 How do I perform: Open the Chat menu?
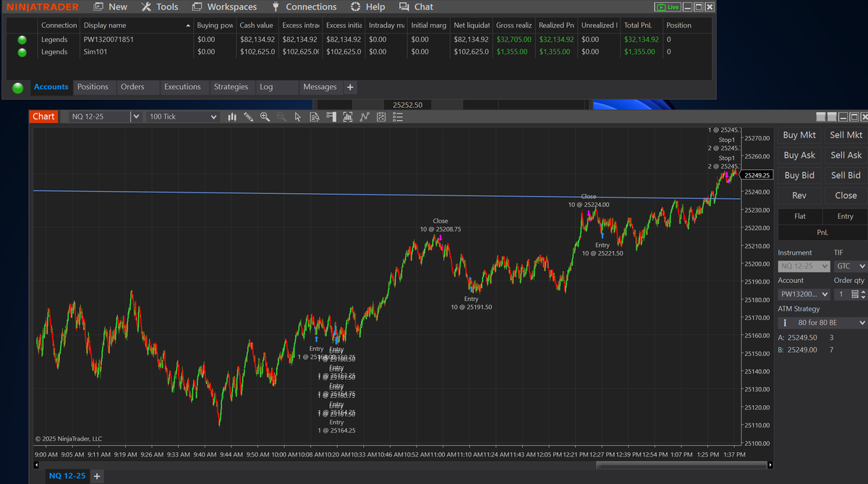(x=416, y=7)
